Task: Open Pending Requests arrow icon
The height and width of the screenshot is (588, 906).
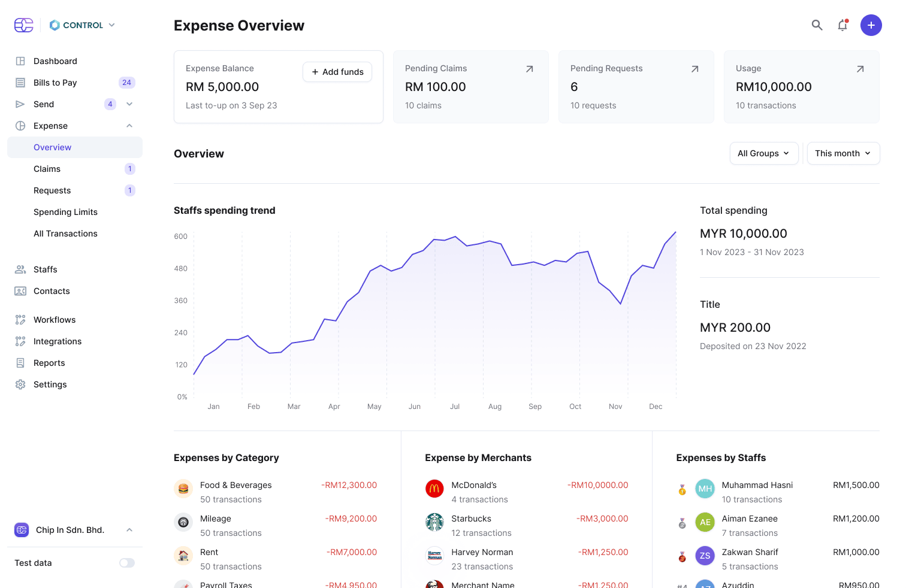Action: [x=694, y=69]
